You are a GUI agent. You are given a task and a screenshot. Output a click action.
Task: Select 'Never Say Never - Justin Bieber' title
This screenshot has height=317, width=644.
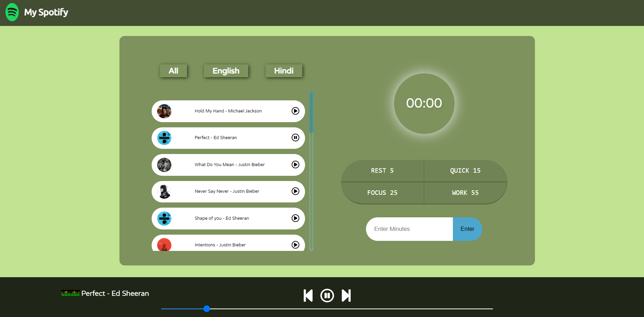click(x=227, y=191)
